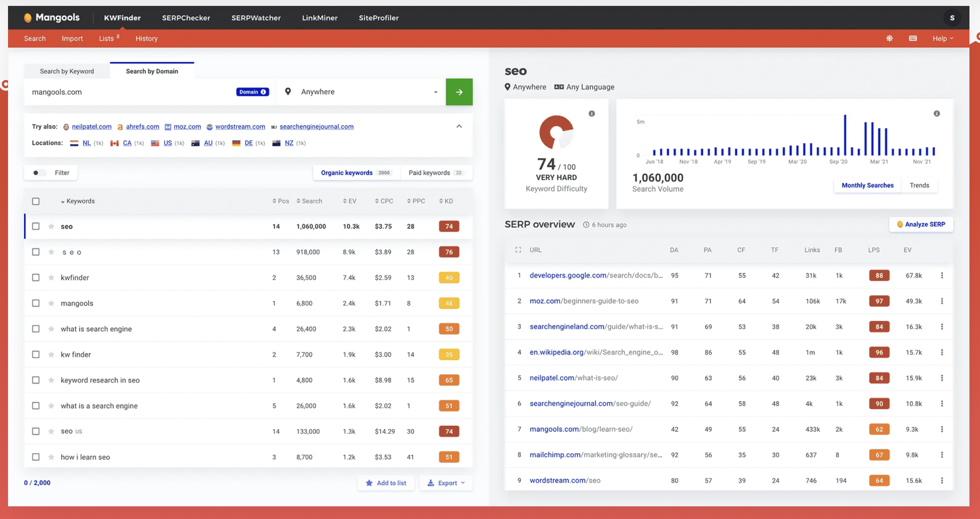Switch to Trends chart tab
Image resolution: width=980 pixels, height=519 pixels.
(x=919, y=185)
